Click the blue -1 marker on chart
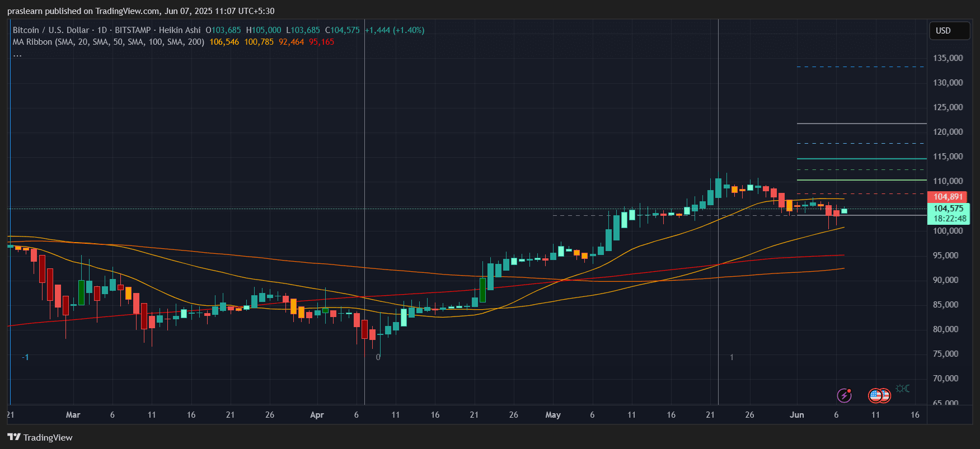Screen dimensions: 980x449 [x=25, y=357]
